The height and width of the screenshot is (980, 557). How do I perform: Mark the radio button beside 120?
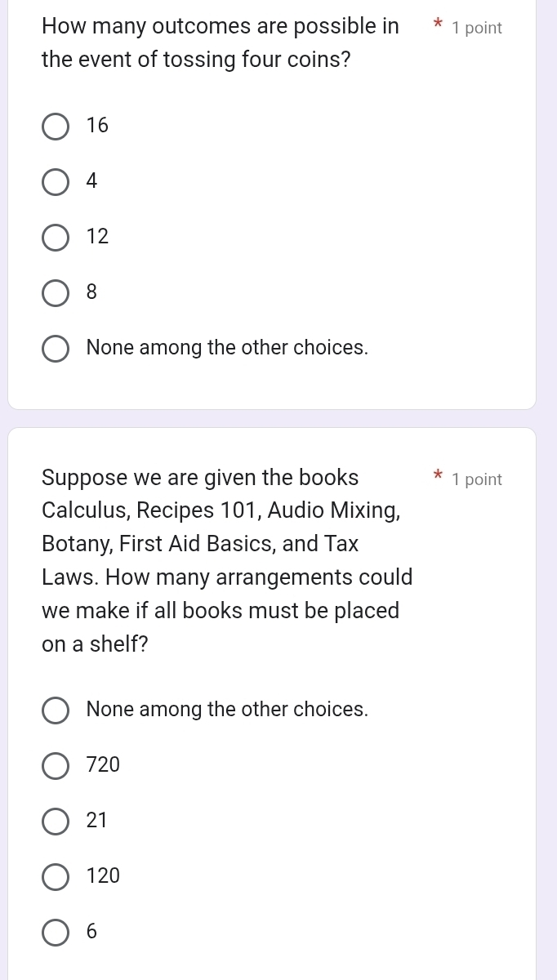click(56, 877)
